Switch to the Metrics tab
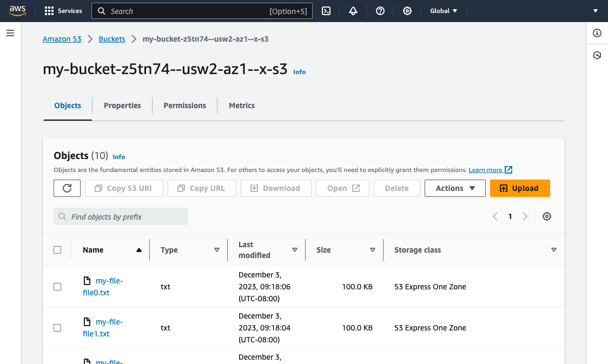608x364 pixels. pyautogui.click(x=242, y=105)
